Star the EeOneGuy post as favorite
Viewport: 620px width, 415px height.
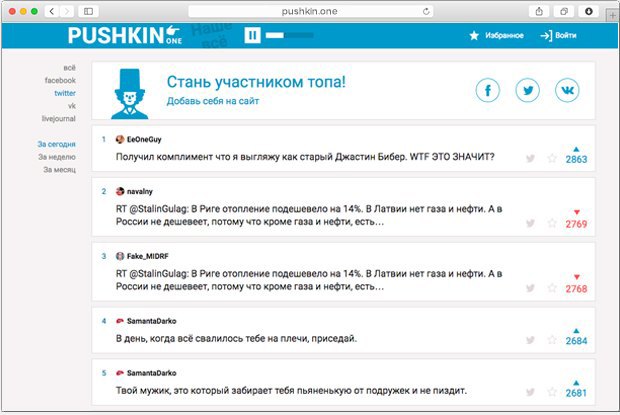point(552,158)
